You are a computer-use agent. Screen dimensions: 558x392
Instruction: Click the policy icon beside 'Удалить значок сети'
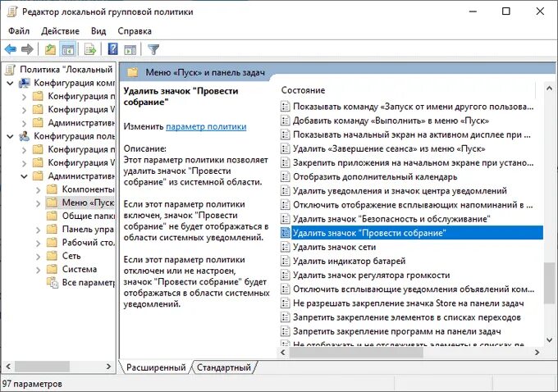tap(285, 247)
